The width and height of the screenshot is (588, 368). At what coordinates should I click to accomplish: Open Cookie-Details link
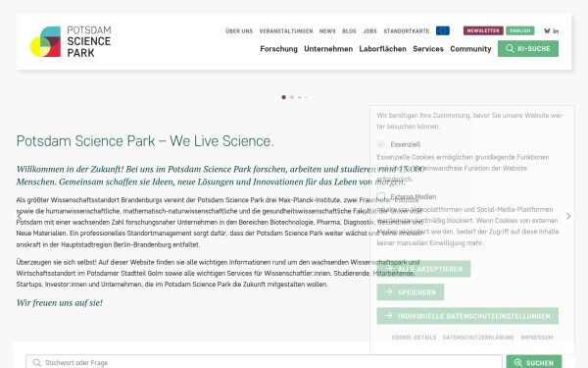(x=414, y=338)
